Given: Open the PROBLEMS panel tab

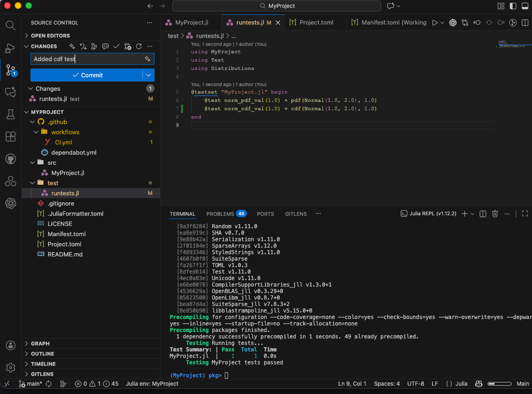Looking at the screenshot, I should pyautogui.click(x=220, y=214).
